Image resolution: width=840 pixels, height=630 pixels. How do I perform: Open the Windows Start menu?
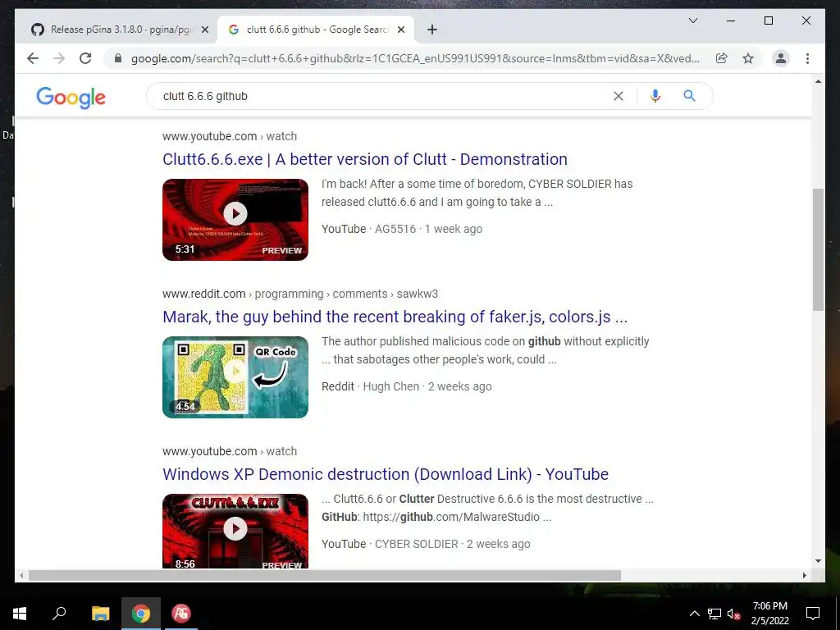[x=20, y=614]
